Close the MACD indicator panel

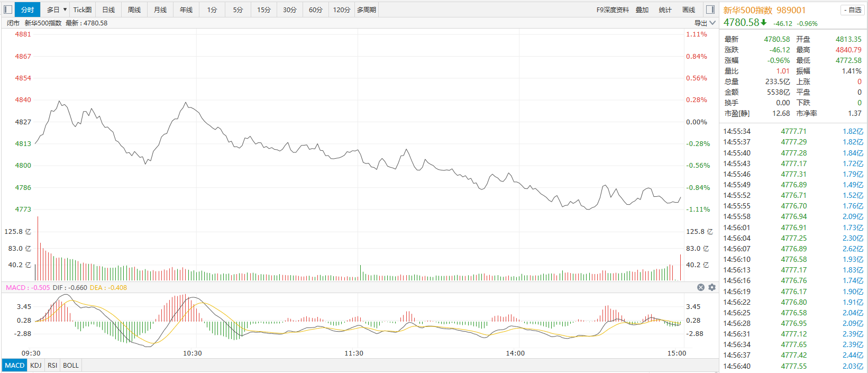701,287
